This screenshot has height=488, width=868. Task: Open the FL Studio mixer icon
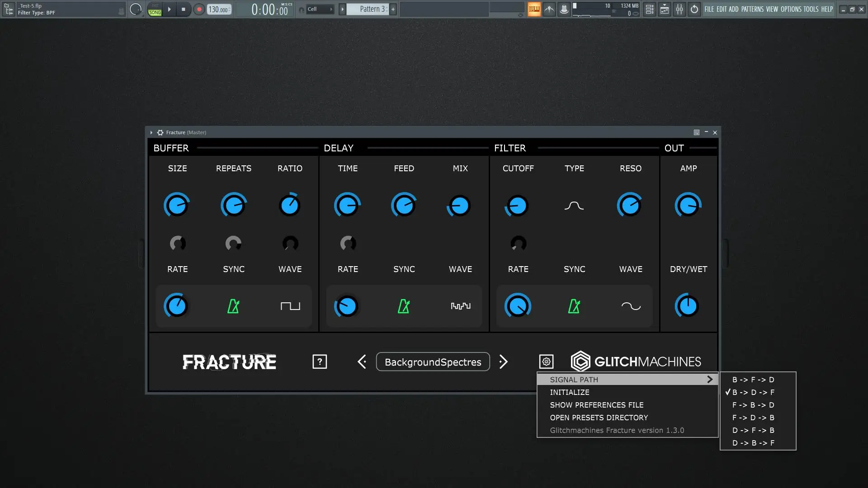point(679,9)
